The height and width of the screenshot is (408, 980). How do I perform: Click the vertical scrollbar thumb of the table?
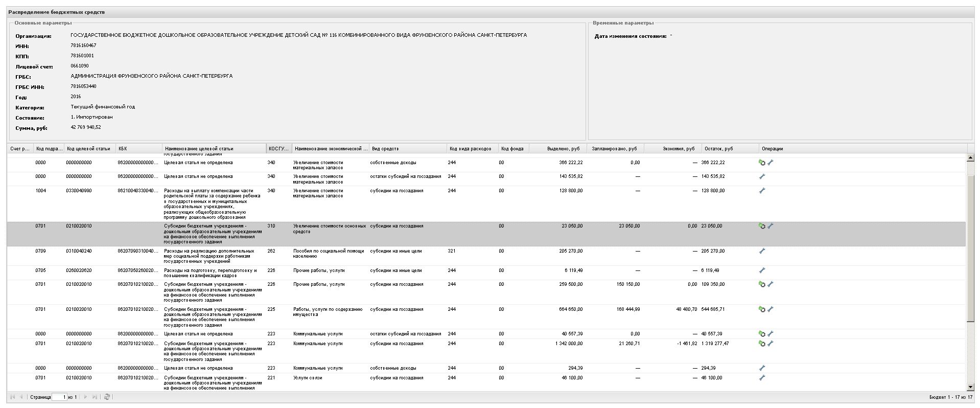[971, 248]
